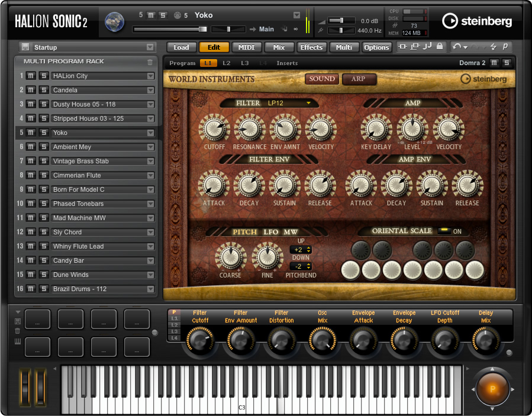Open the Options page
The height and width of the screenshot is (416, 532).
click(x=376, y=47)
